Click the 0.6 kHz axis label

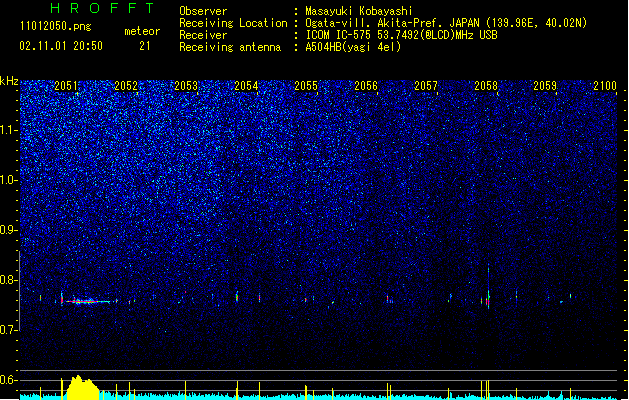(x=8, y=380)
